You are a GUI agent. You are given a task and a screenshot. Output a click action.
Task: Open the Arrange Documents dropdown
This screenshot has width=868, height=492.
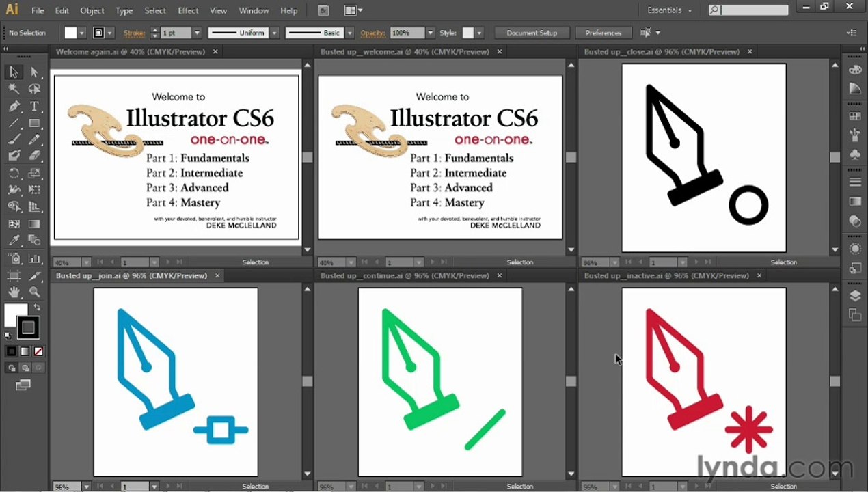point(353,10)
